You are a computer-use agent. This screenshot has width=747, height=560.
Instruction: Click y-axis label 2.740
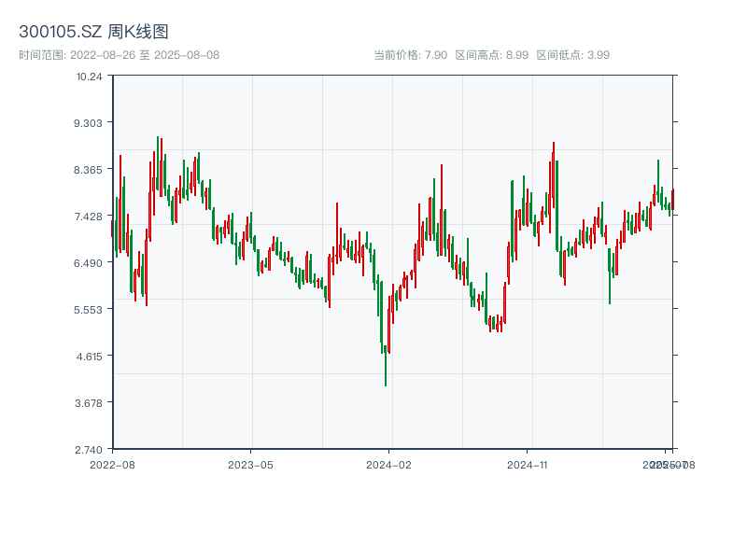point(89,450)
